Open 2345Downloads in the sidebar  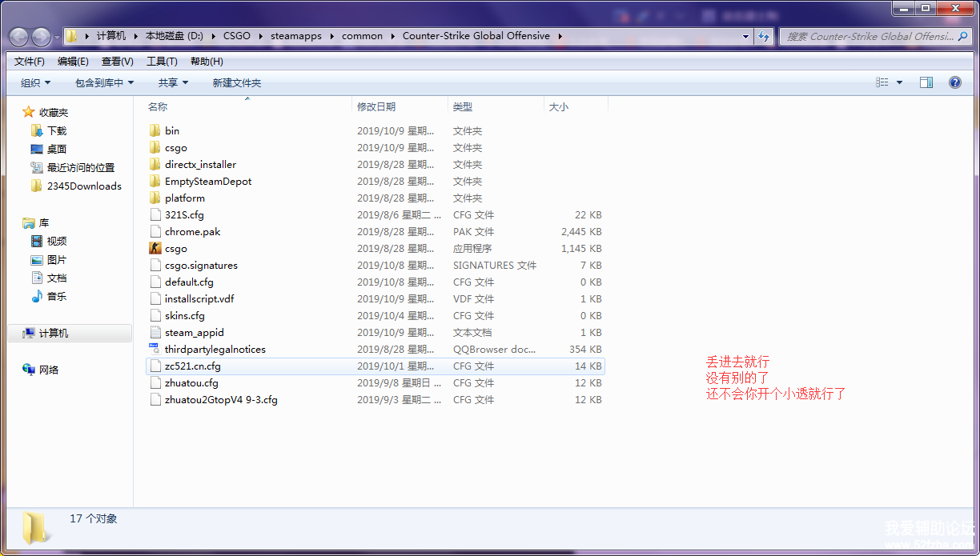click(84, 186)
